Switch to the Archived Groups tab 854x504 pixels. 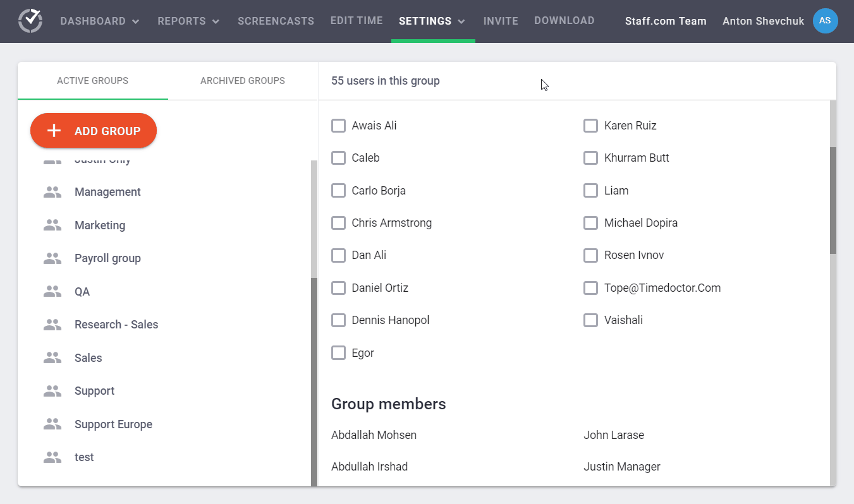(243, 81)
